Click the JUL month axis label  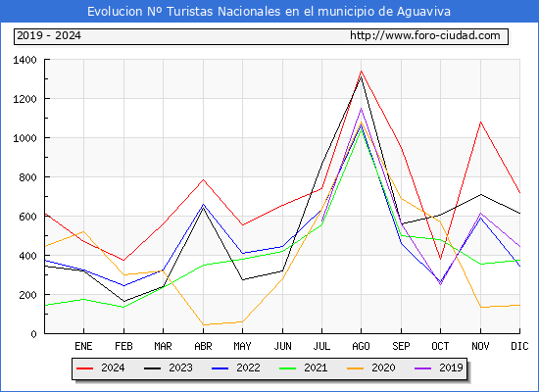pos(321,346)
